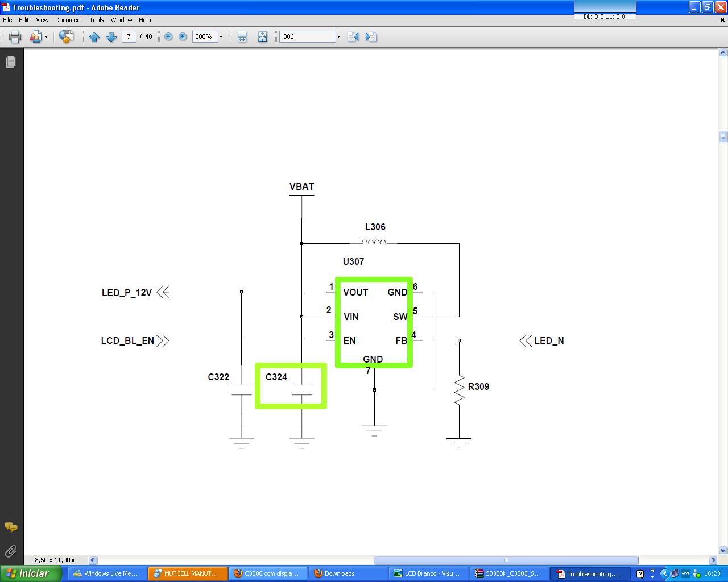Screen dimensions: 728x582
Task: Select the Fit Width scrolling icon
Action: coord(242,37)
